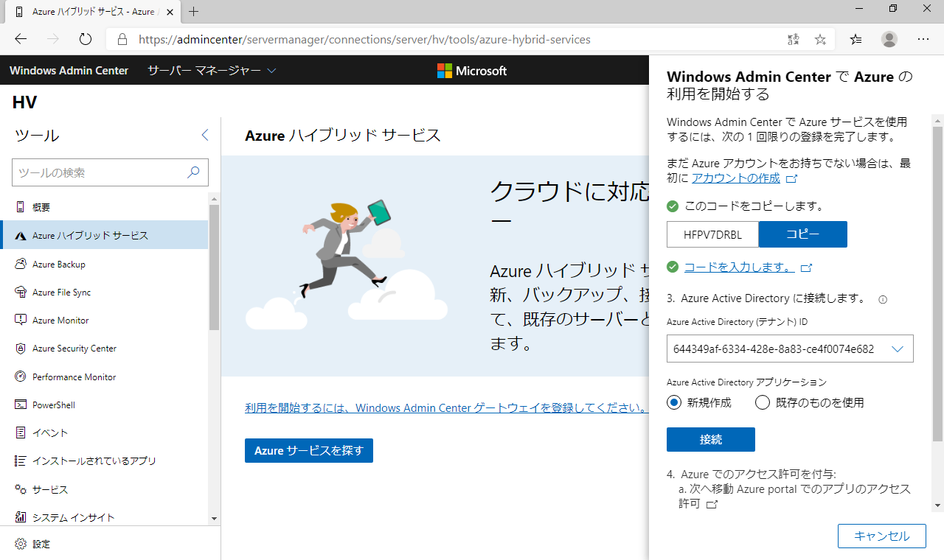Open browser settings and more menu
This screenshot has height=560, width=944.
[923, 39]
